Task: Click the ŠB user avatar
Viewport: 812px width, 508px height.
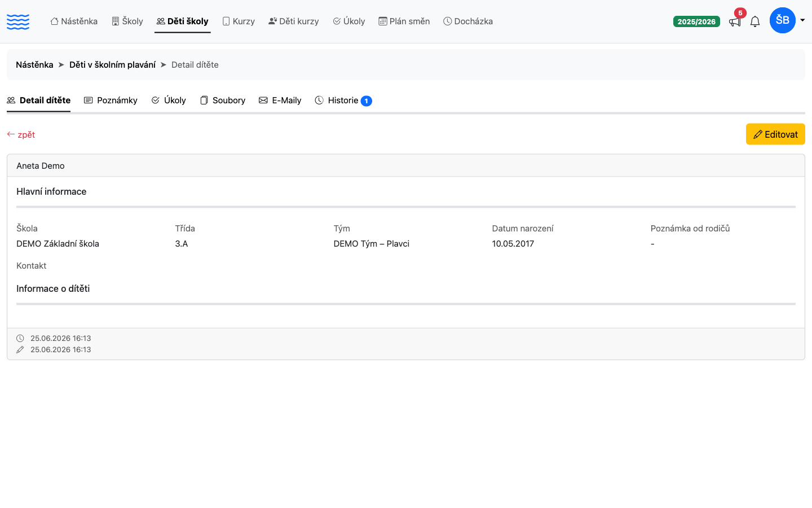Action: coord(782,20)
